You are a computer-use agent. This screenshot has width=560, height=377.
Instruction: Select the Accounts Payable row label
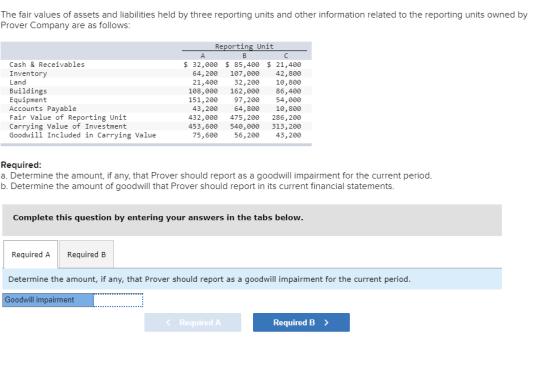(42, 109)
